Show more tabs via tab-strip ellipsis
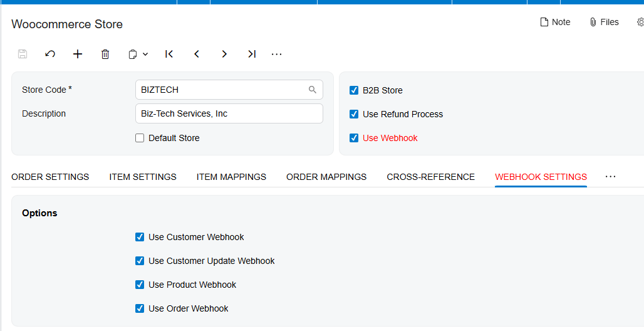The image size is (644, 331). (x=611, y=176)
